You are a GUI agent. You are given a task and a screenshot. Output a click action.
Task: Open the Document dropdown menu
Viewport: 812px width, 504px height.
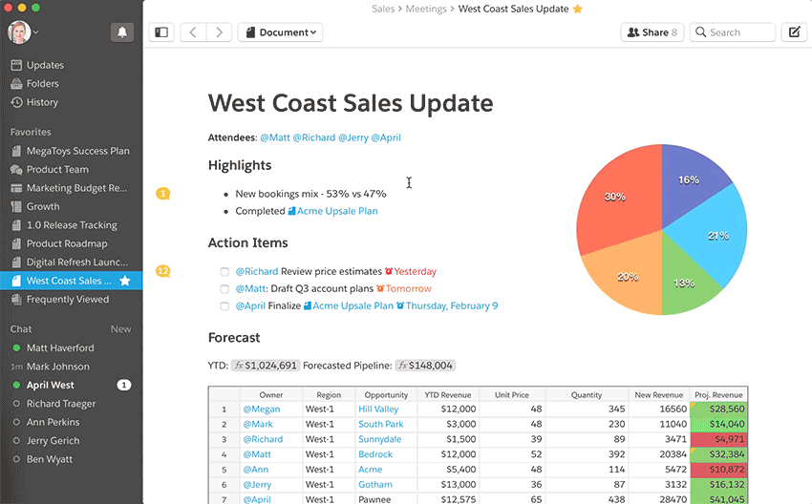click(x=280, y=32)
